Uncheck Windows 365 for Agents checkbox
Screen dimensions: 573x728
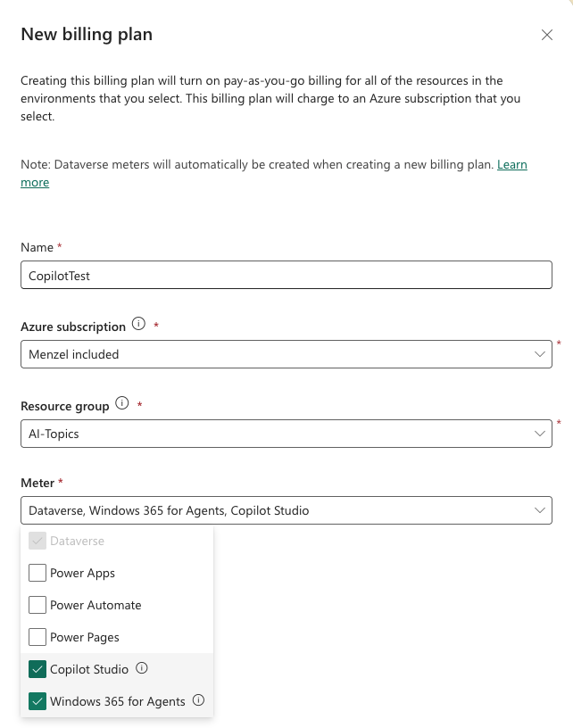pyautogui.click(x=37, y=701)
